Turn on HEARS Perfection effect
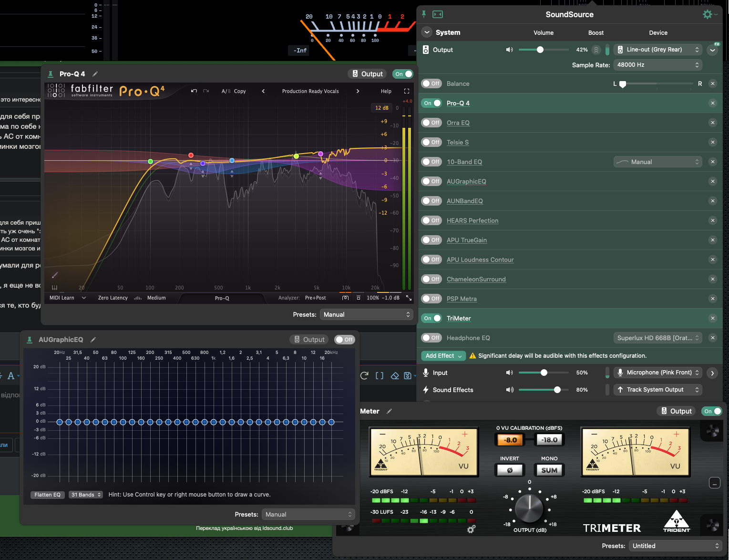Screen dimensions: 729x560 (x=431, y=220)
